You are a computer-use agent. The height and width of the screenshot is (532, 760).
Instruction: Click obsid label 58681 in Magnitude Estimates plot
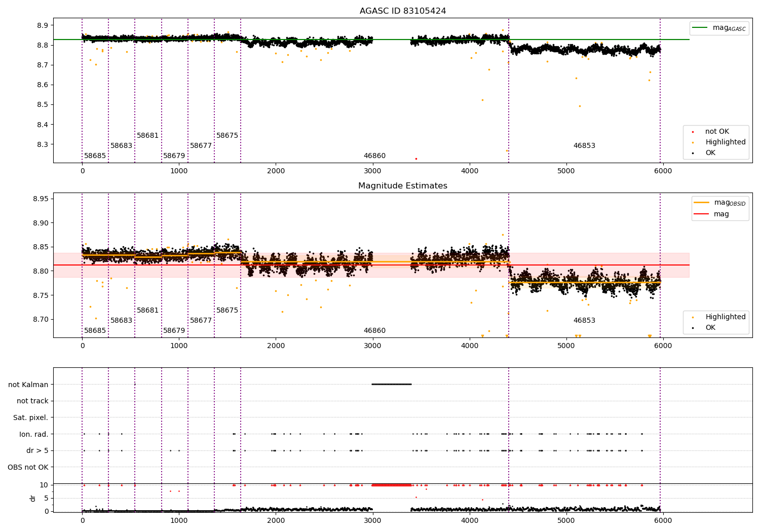click(x=148, y=311)
